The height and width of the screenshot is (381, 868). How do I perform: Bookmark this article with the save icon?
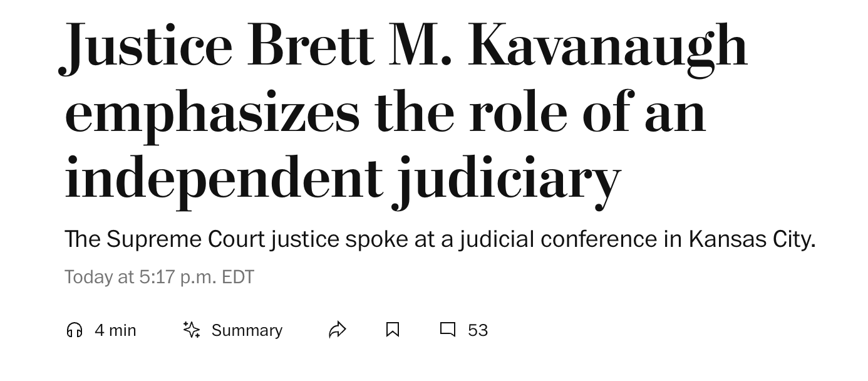pyautogui.click(x=393, y=330)
